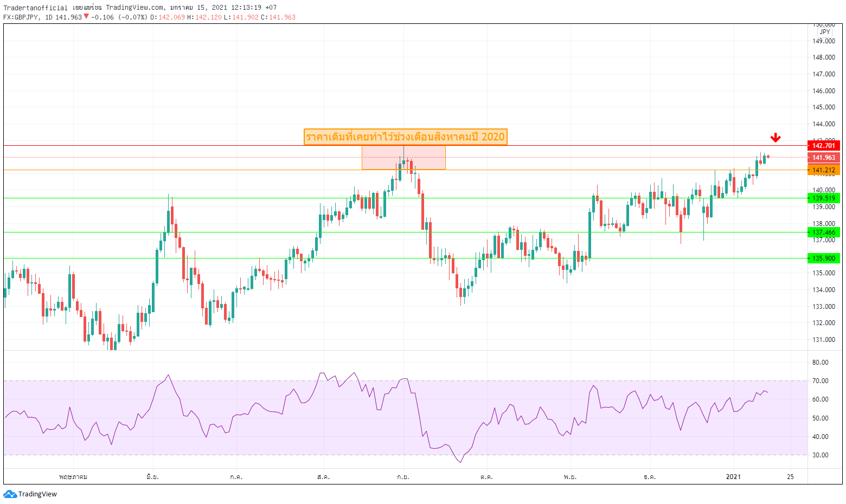
Task: Select the green 139.519 price label
Action: tap(823, 198)
